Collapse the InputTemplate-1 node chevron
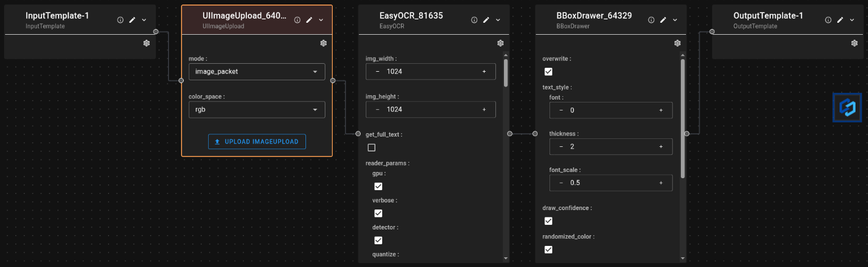This screenshot has width=868, height=267. 144,20
